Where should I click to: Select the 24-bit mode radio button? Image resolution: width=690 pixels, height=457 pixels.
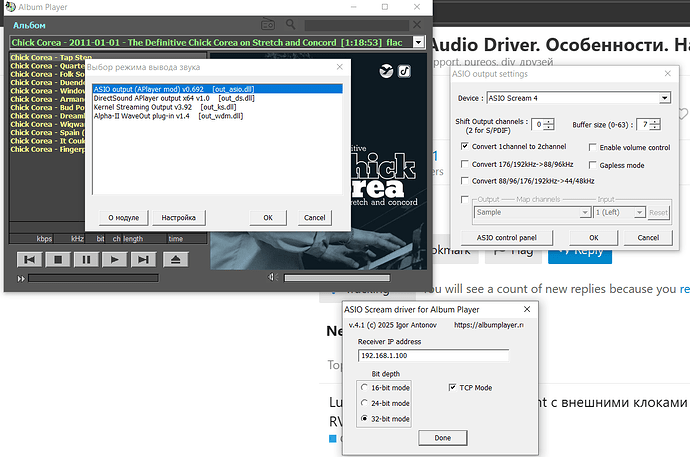[364, 403]
